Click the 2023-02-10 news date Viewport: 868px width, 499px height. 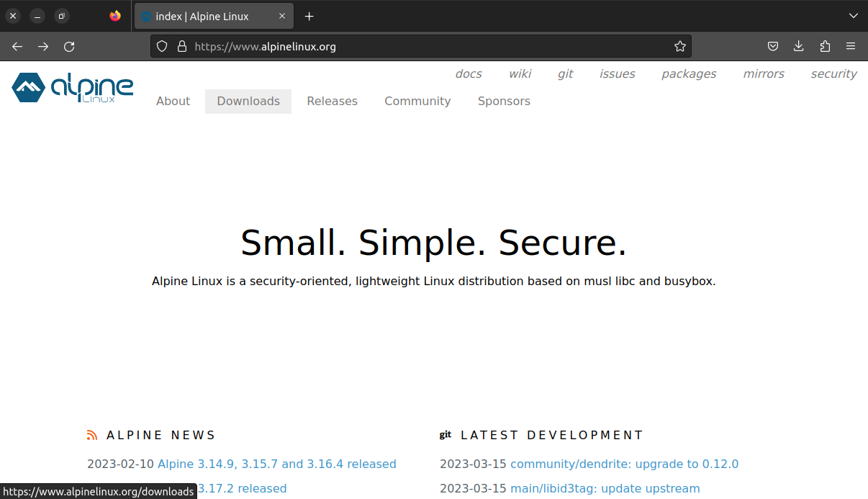120,464
